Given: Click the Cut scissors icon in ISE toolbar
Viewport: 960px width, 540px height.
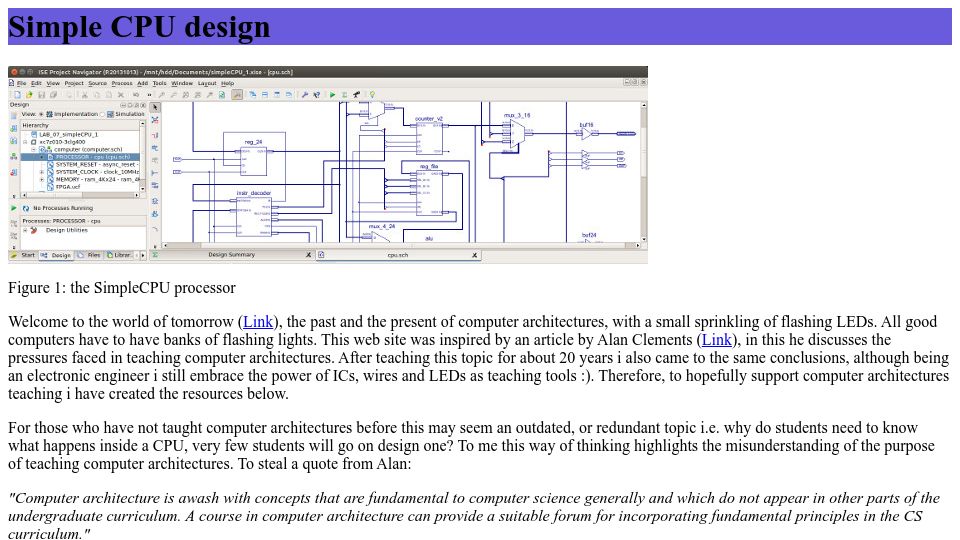Looking at the screenshot, I should [x=84, y=95].
